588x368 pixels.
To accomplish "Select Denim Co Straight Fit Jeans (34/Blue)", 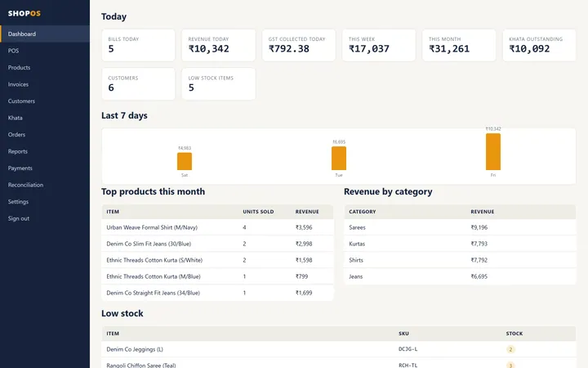I will pyautogui.click(x=217, y=293).
